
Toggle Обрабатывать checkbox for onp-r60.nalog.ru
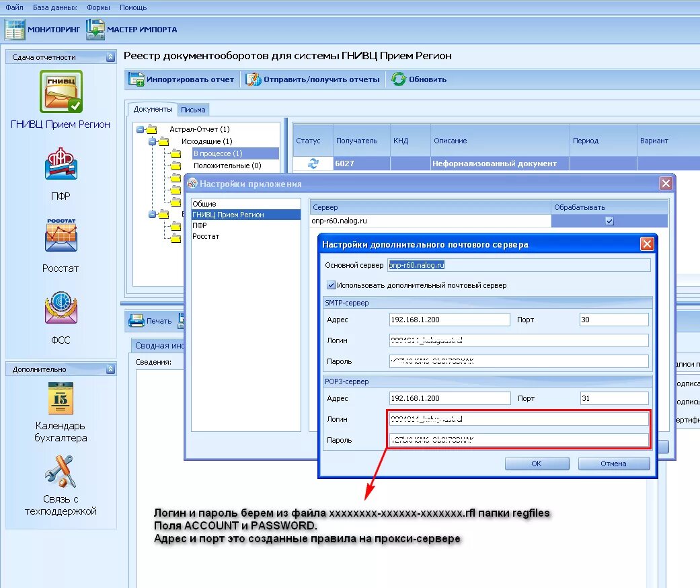pyautogui.click(x=609, y=221)
